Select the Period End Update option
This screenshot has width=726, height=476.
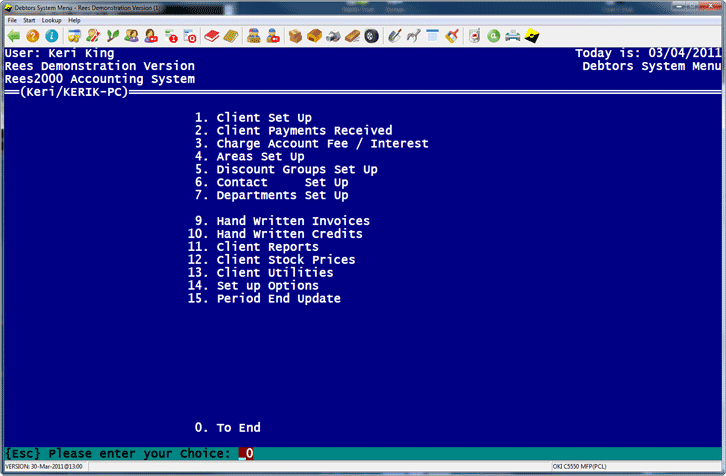pos(277,299)
